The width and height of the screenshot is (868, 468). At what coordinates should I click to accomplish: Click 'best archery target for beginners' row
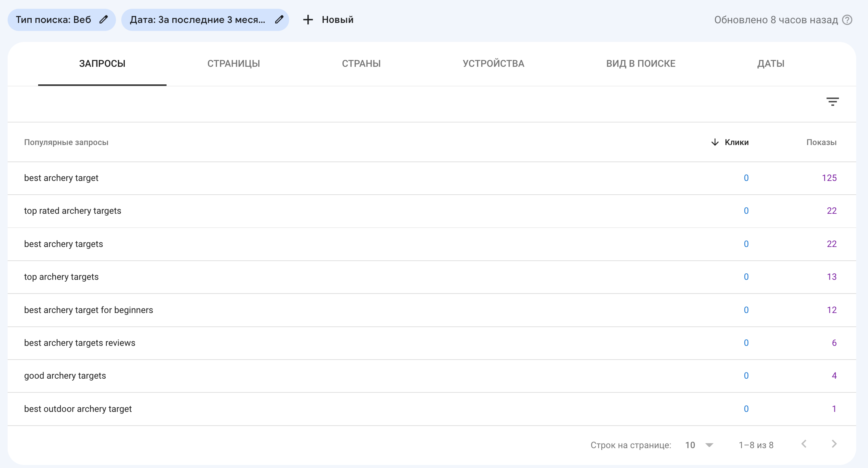coord(88,310)
